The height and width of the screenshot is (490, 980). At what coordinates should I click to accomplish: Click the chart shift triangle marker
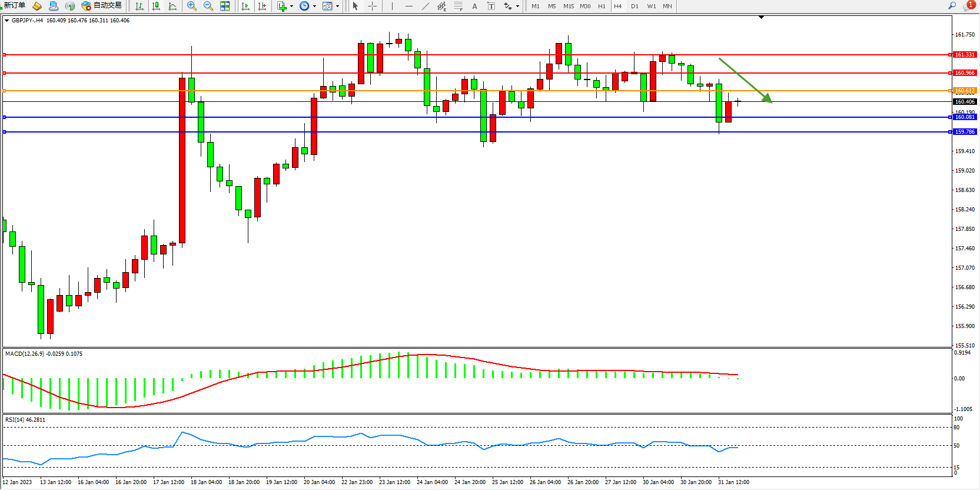[x=761, y=18]
